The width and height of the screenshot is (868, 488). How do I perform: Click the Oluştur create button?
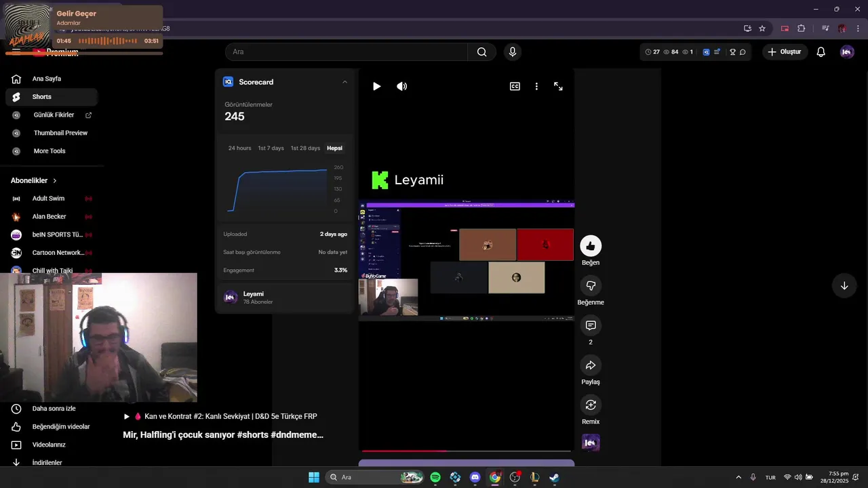point(785,52)
